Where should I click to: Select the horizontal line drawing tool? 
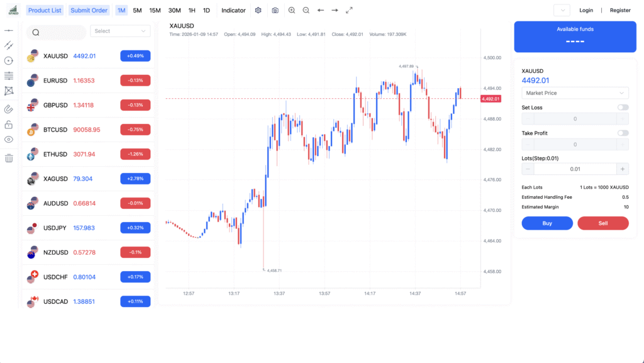pos(9,30)
